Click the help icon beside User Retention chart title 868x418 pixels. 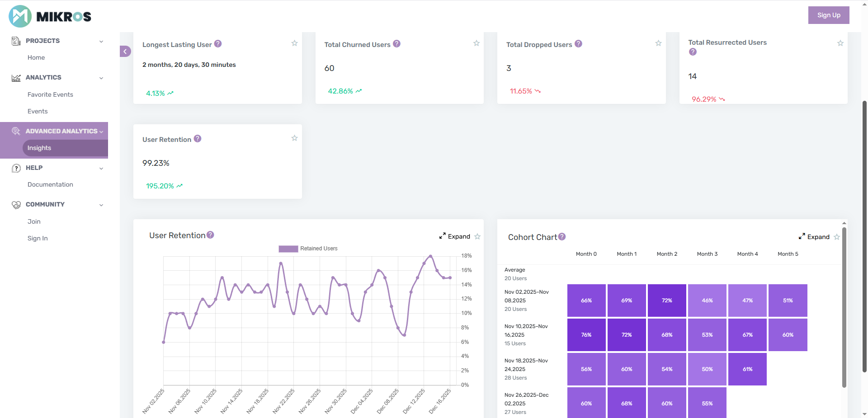210,235
